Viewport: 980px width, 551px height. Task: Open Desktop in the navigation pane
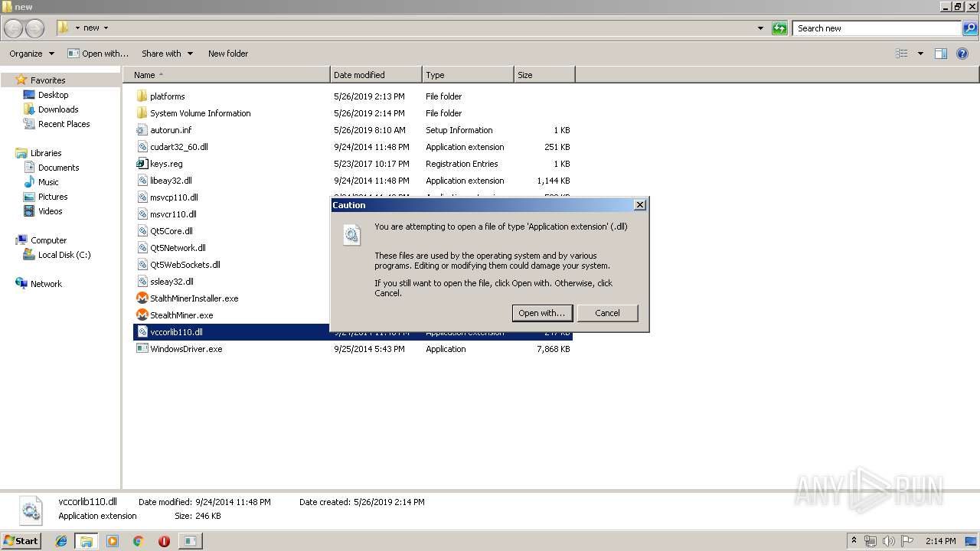point(53,95)
